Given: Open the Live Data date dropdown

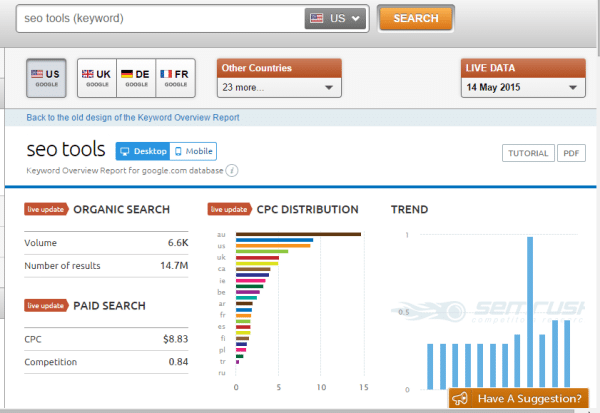Looking at the screenshot, I should point(523,88).
